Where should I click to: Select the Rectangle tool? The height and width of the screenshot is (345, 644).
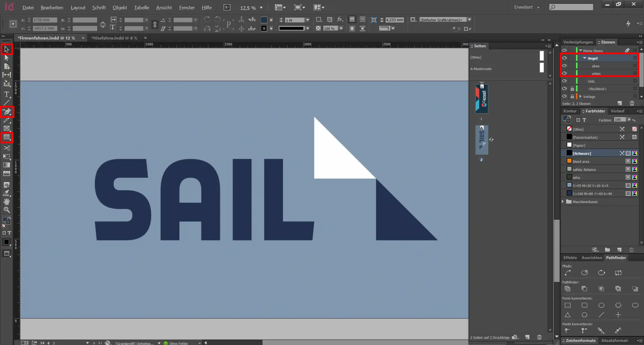point(7,137)
